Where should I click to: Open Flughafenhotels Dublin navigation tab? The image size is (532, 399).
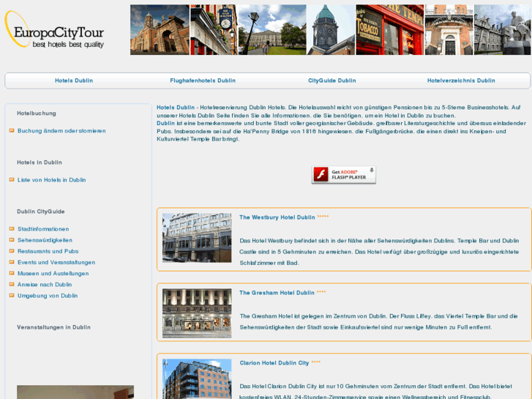click(203, 81)
